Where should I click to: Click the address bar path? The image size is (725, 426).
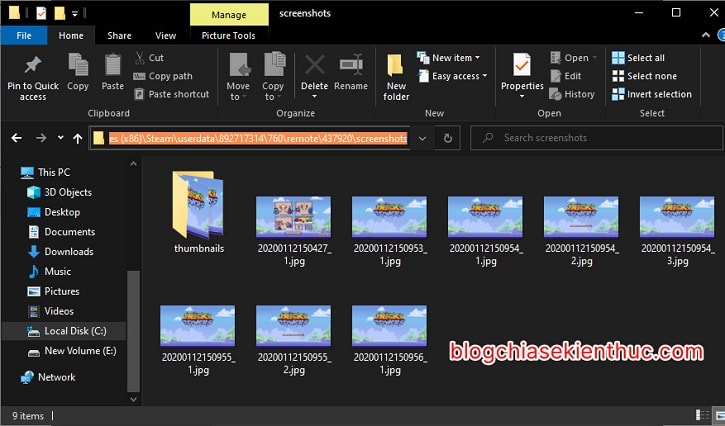[258, 138]
